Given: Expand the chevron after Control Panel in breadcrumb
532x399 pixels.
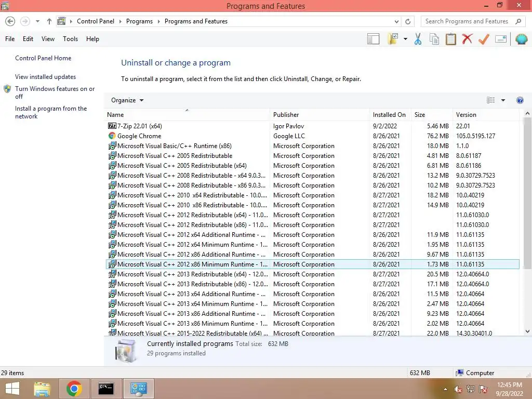Looking at the screenshot, I should tap(120, 21).
